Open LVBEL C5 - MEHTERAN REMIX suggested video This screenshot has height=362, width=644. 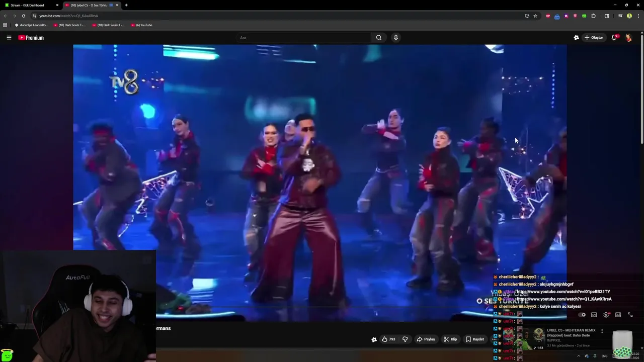pyautogui.click(x=571, y=332)
